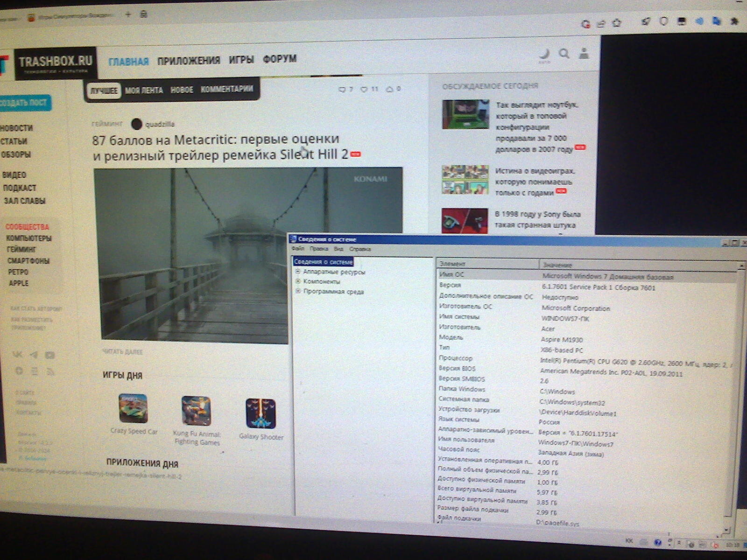Screen dimensions: 747x560
Task: Click the Создать пост button
Action: coord(24,103)
